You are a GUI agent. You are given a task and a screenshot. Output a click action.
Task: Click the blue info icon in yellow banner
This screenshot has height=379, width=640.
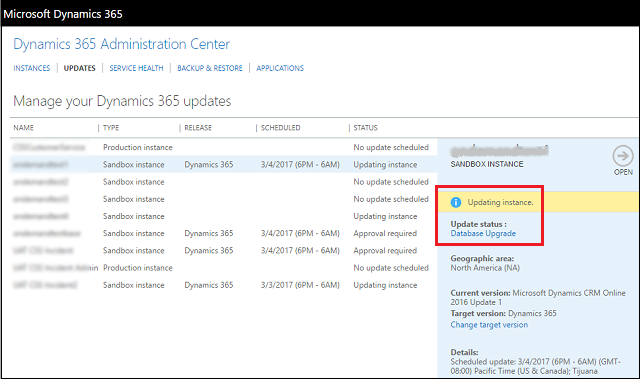point(456,202)
